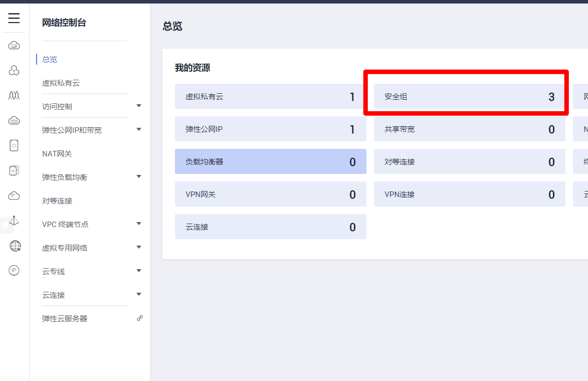Open the 云连接 resource card

pyautogui.click(x=270, y=227)
